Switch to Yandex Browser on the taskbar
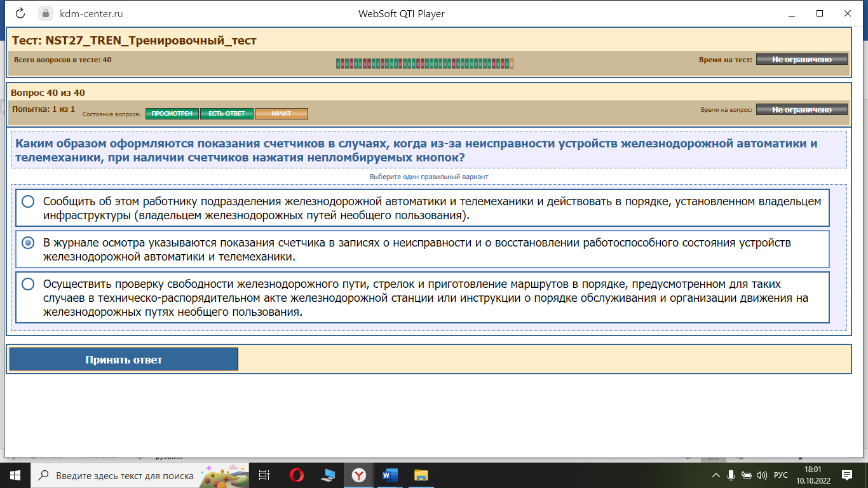Image resolution: width=868 pixels, height=488 pixels. pos(359,475)
